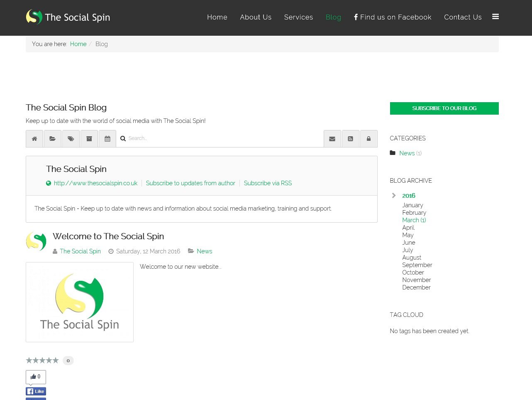Select the tags icon in blog toolbar

[x=71, y=139]
